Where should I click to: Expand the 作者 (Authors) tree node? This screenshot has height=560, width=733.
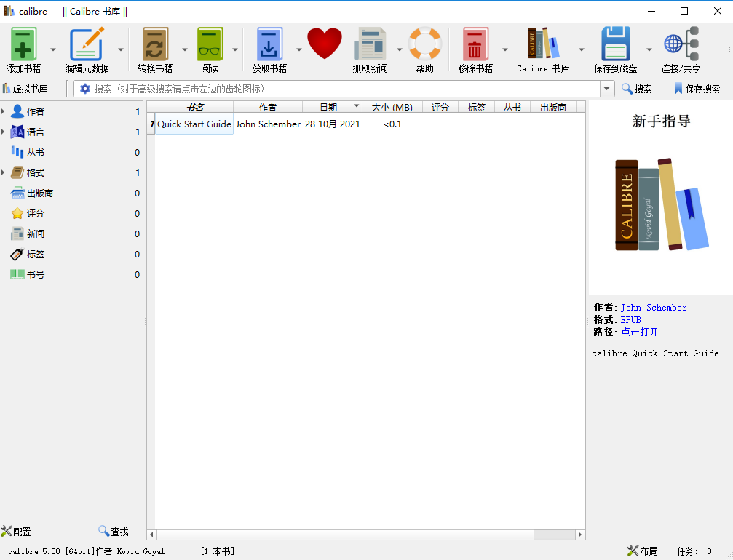click(x=3, y=111)
